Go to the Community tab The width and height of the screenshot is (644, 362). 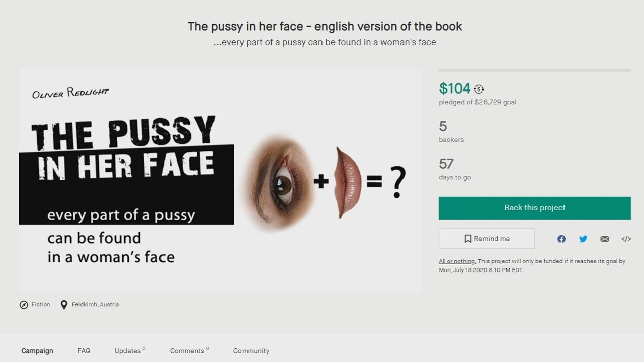pyautogui.click(x=251, y=351)
